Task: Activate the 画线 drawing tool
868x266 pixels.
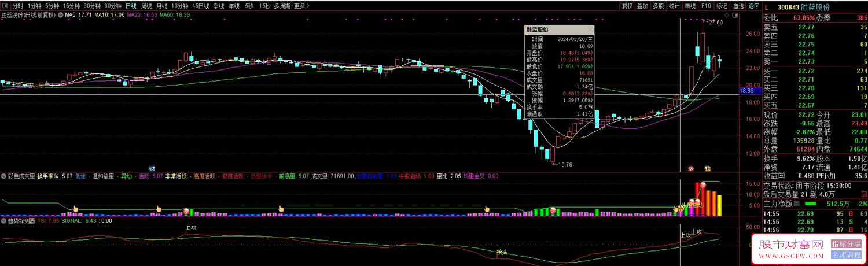Action: tap(690, 6)
